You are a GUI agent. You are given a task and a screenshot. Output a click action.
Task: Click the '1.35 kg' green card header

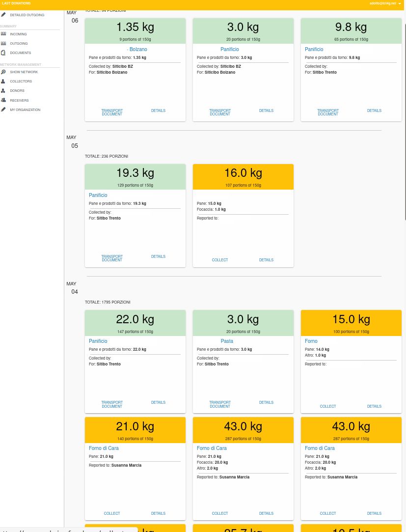(135, 31)
